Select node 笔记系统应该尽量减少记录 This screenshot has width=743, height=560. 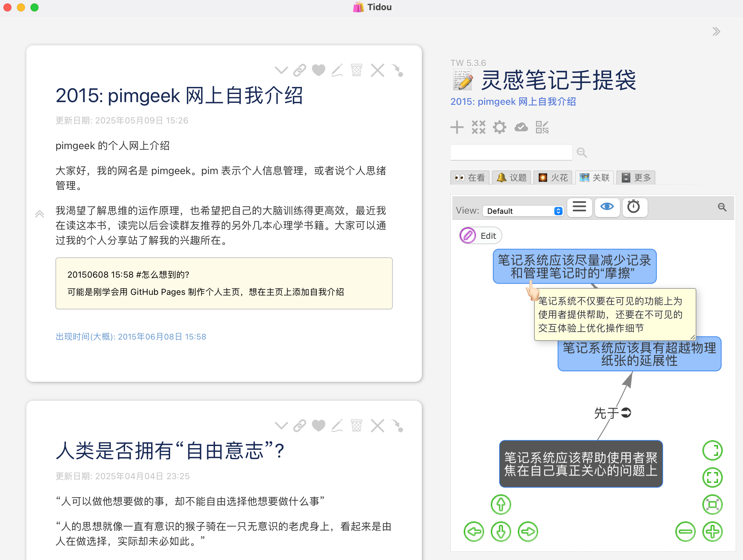click(575, 266)
